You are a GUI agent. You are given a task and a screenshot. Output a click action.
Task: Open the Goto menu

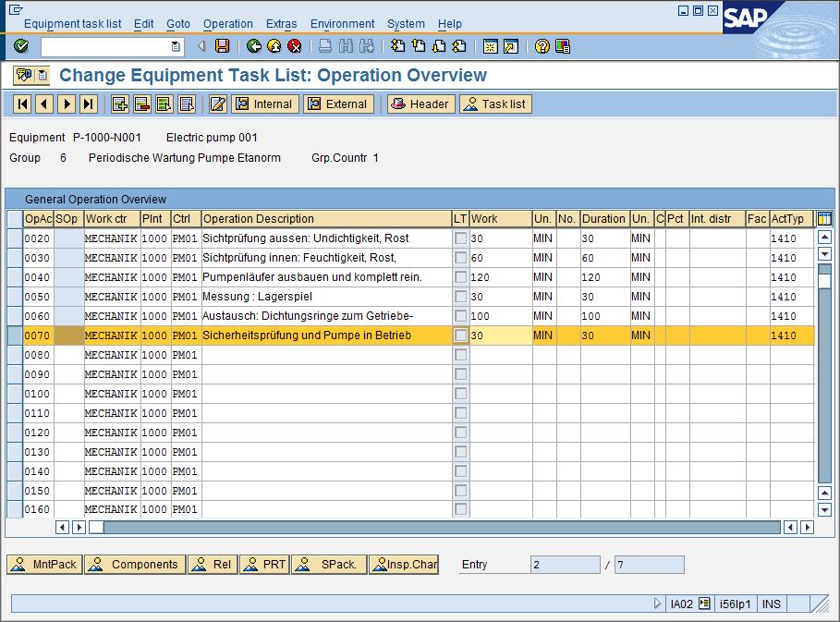coord(177,24)
